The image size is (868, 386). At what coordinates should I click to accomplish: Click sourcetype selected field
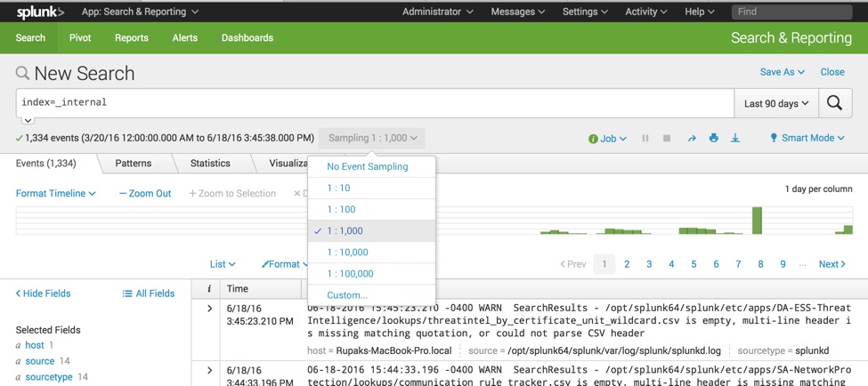point(49,377)
